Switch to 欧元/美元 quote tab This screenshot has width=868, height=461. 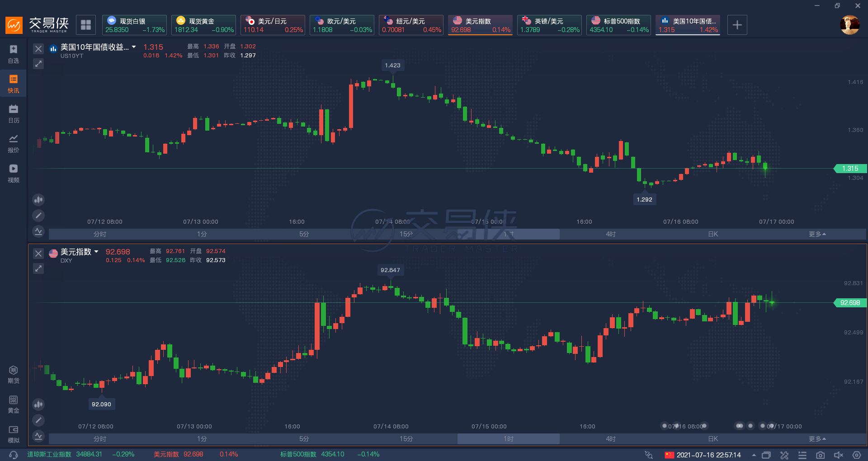(342, 25)
